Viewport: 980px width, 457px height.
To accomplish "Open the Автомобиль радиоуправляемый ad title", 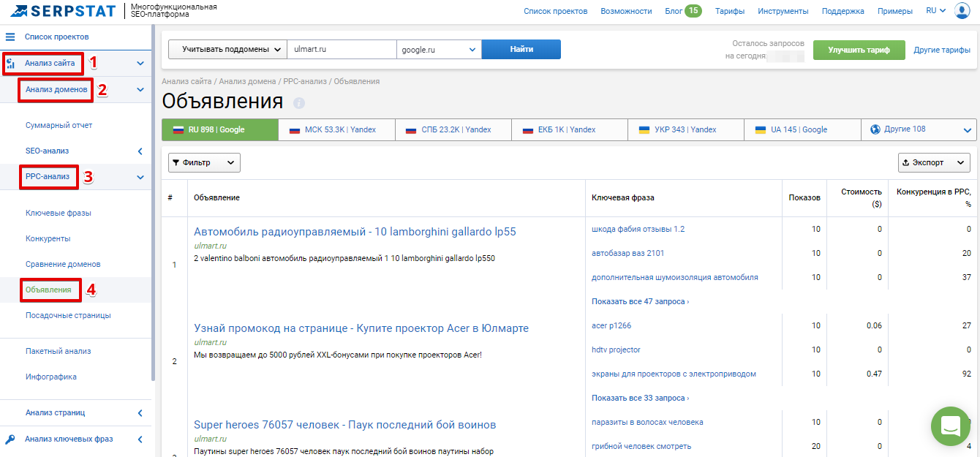I will click(x=355, y=232).
